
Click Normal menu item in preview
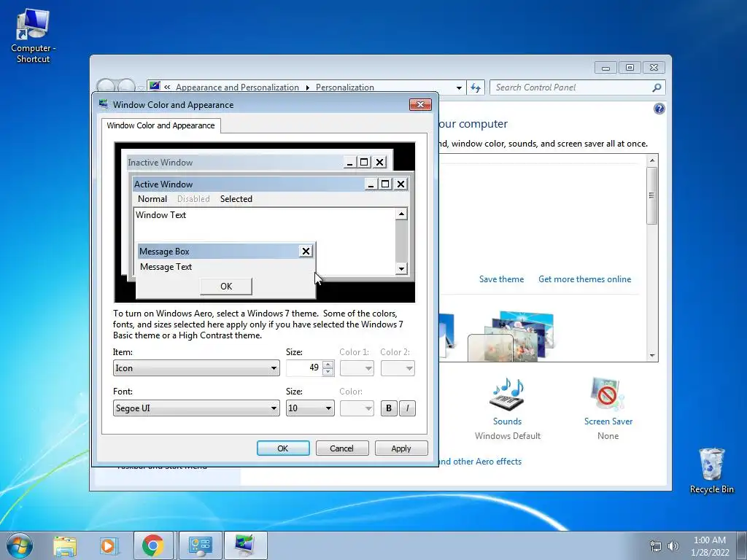(152, 199)
